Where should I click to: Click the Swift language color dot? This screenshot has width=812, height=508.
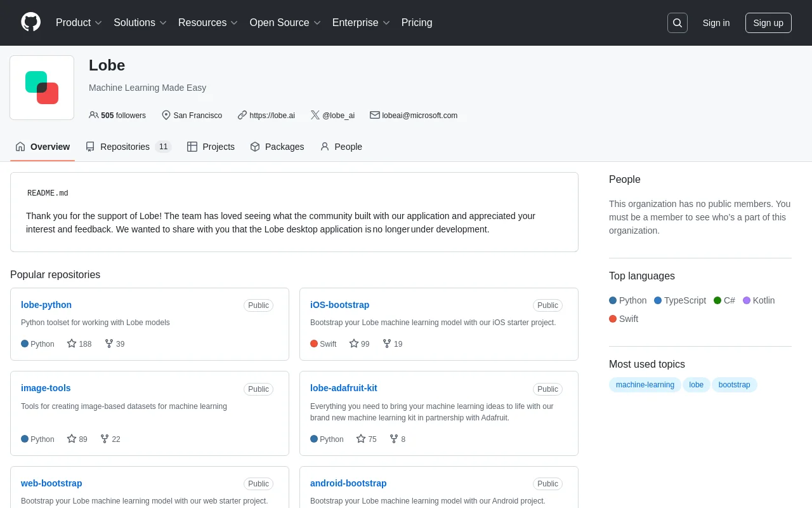coord(613,319)
